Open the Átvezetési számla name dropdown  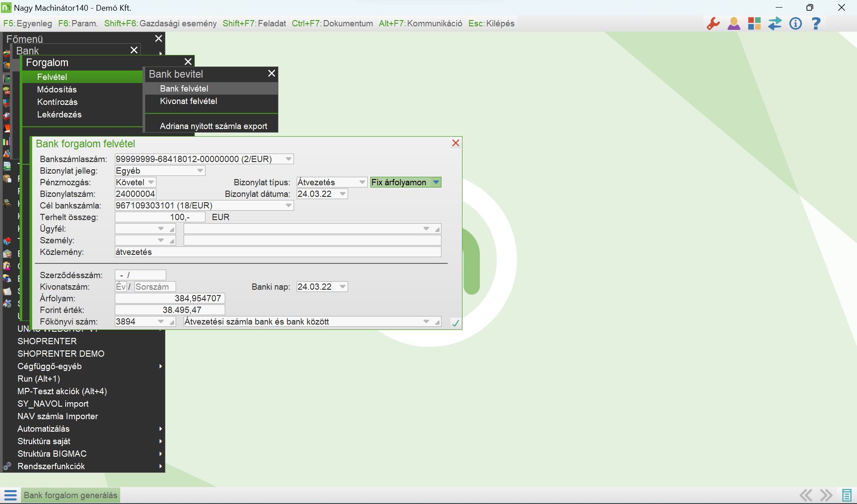click(426, 321)
